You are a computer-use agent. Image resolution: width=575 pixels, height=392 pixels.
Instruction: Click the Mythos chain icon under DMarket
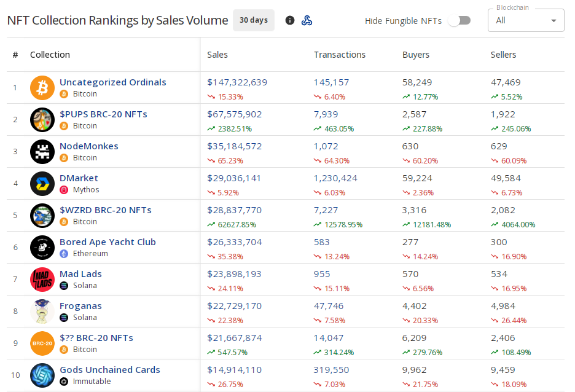(64, 190)
